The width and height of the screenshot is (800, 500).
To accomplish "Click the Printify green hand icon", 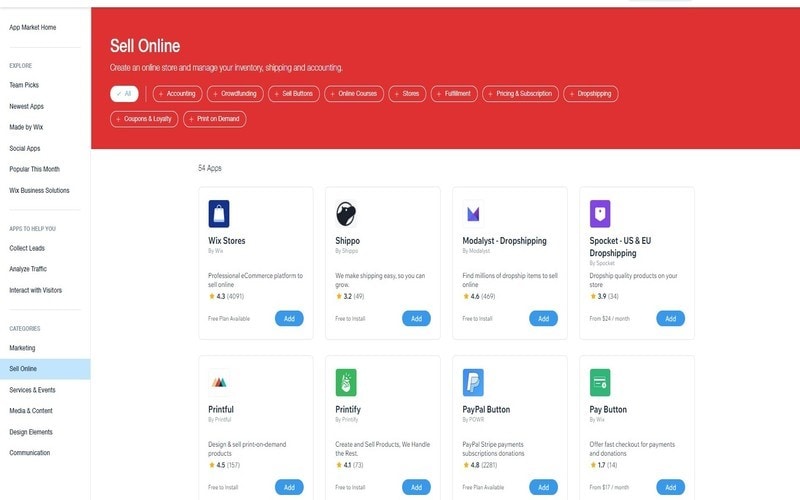I will tap(346, 382).
